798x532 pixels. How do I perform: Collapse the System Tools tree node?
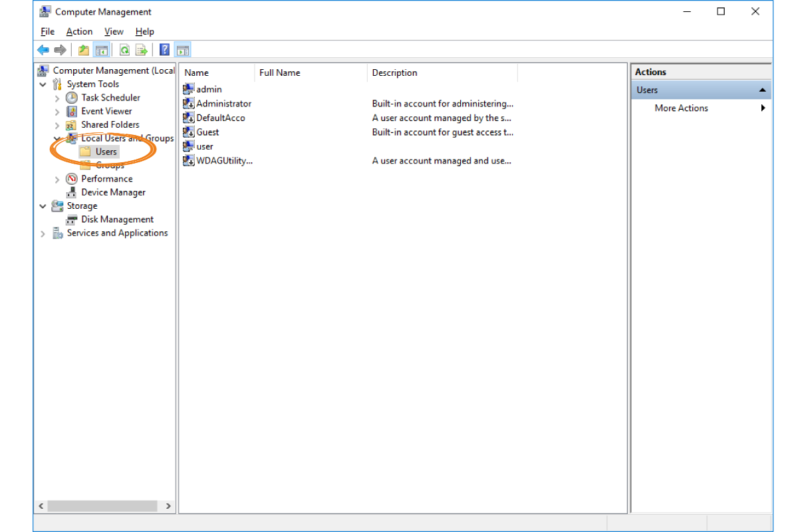pyautogui.click(x=43, y=84)
